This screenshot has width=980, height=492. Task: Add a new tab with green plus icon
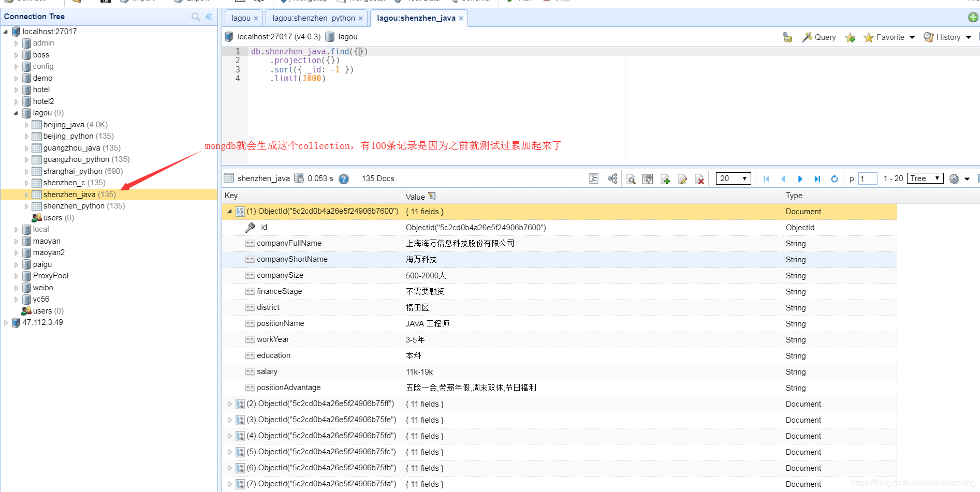(973, 18)
